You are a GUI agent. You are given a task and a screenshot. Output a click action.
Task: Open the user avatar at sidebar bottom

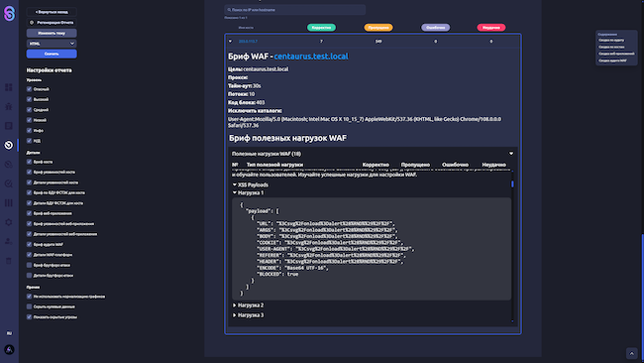9,349
